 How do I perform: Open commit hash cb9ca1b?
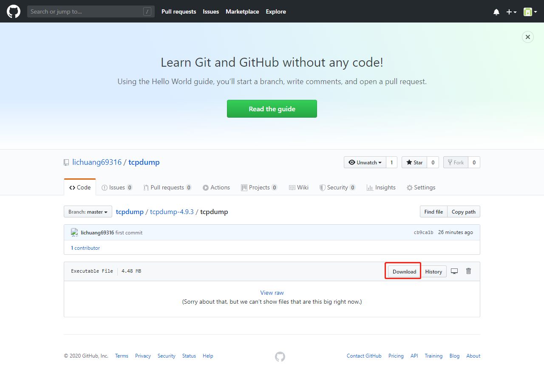(x=424, y=233)
